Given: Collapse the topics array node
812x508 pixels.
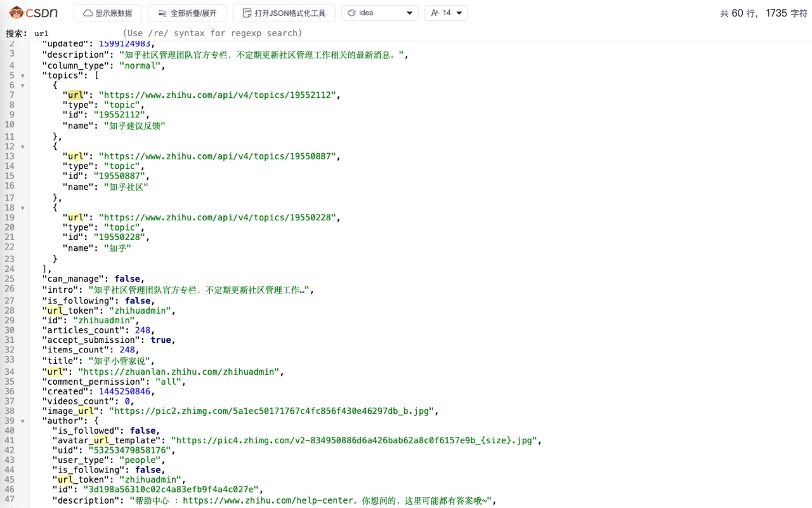Looking at the screenshot, I should [23, 76].
